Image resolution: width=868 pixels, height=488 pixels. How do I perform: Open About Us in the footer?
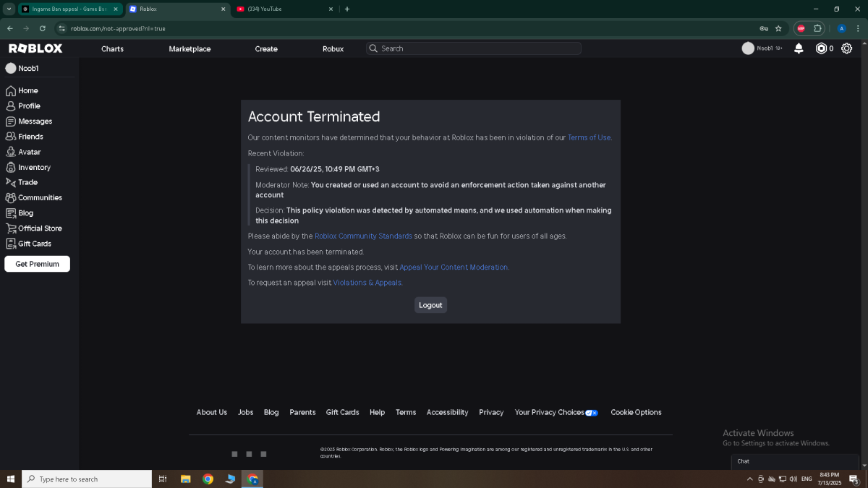point(212,412)
